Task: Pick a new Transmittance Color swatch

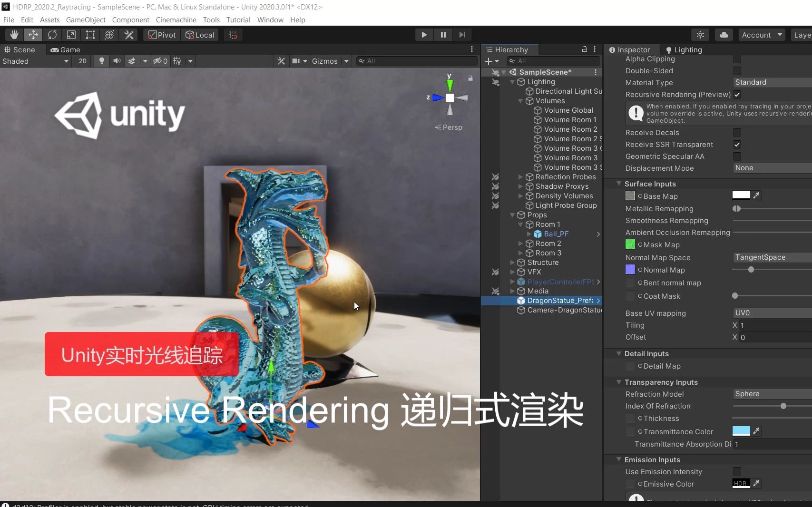Action: click(741, 431)
